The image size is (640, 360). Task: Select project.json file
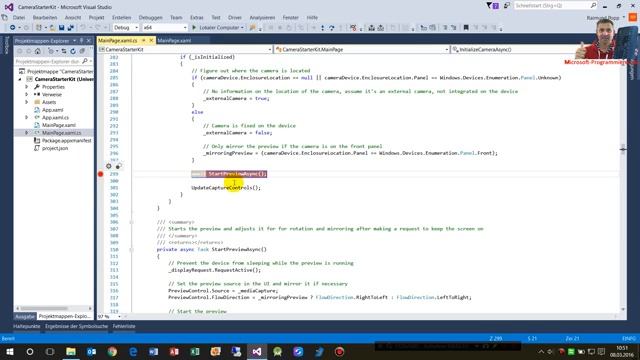tap(55, 148)
